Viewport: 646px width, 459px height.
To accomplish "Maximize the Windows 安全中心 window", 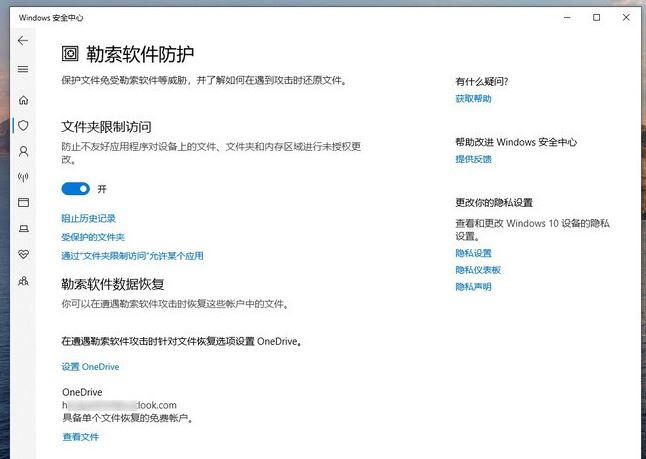I will click(597, 17).
